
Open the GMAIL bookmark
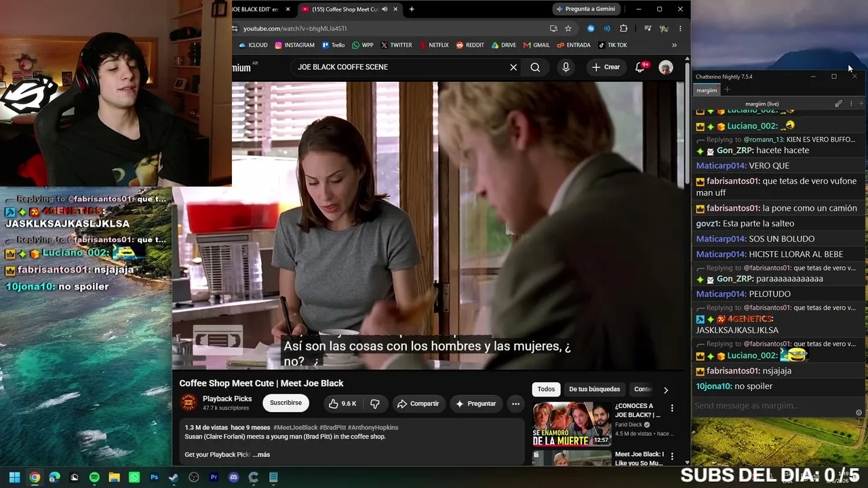(x=536, y=45)
